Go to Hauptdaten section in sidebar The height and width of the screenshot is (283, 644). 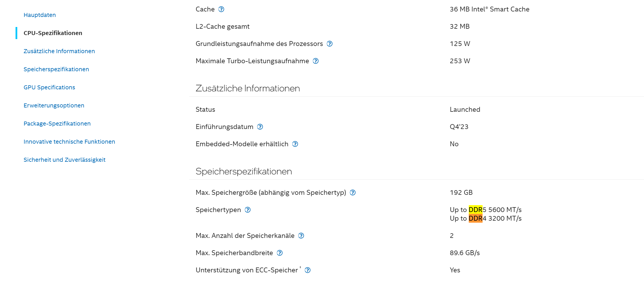[40, 15]
